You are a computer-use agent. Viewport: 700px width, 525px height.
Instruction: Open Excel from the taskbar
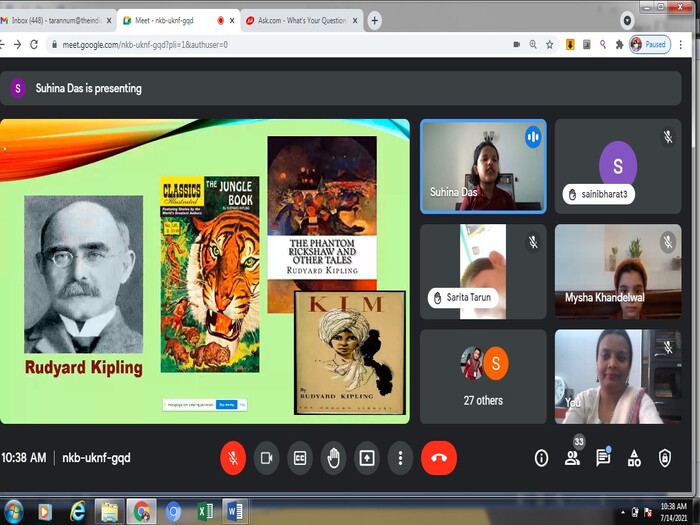[205, 512]
